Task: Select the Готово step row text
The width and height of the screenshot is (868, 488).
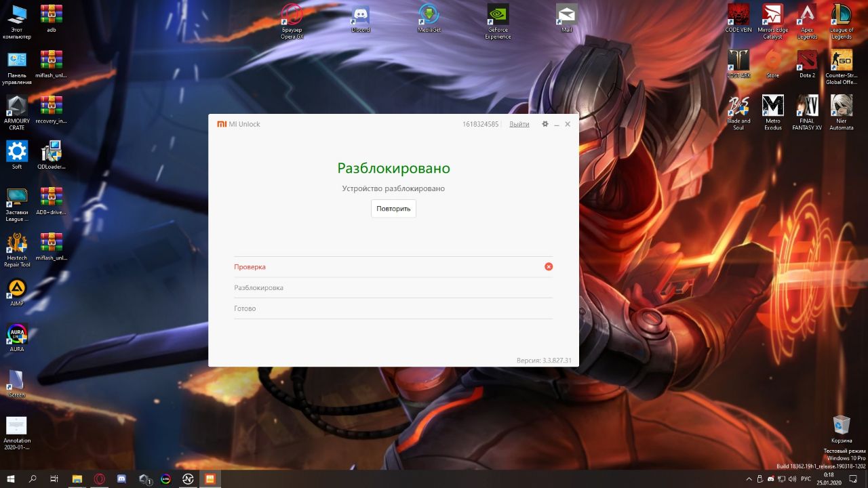Action: click(x=245, y=308)
